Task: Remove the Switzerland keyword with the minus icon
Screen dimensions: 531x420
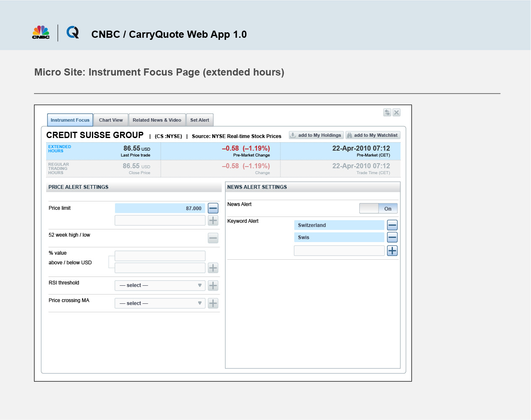Action: 392,225
